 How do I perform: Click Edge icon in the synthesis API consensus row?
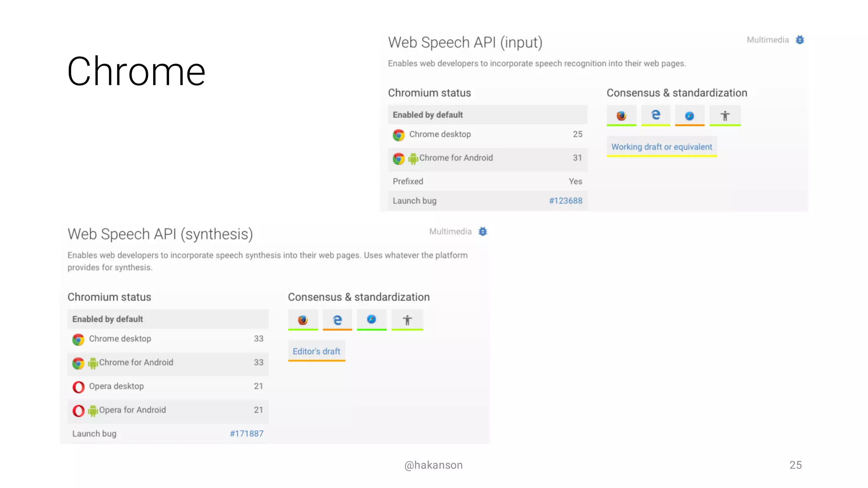337,320
